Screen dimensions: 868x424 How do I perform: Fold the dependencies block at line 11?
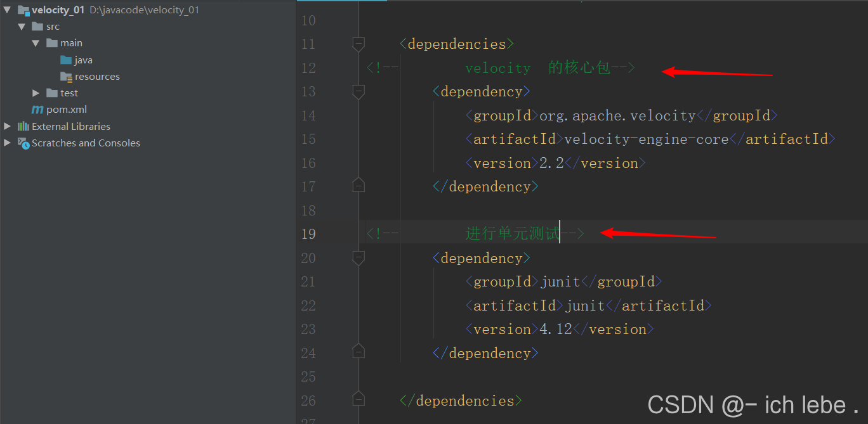[x=358, y=44]
